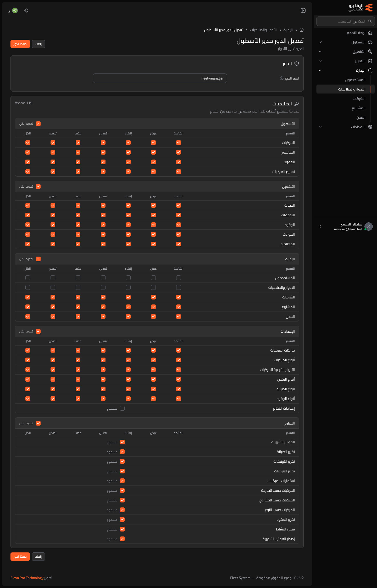Click the language flag icon beside ع

click(15, 10)
